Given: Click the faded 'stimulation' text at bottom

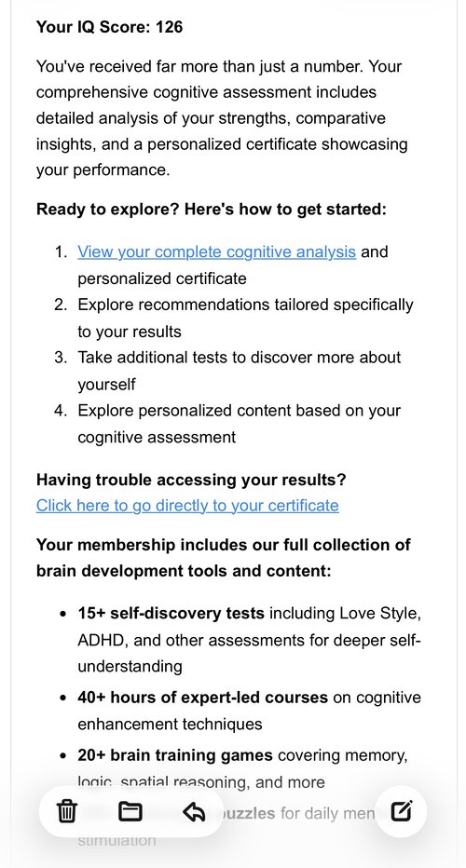Looking at the screenshot, I should [116, 841].
